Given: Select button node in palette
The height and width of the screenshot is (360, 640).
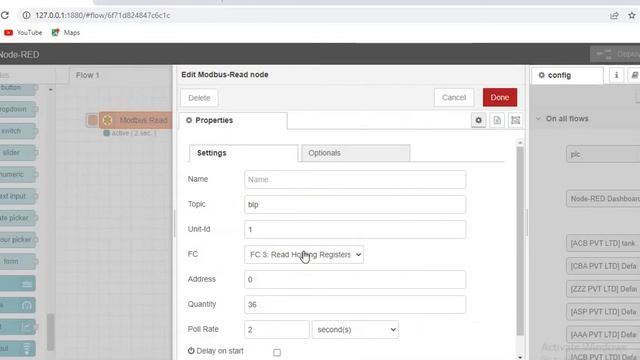Looking at the screenshot, I should tap(17, 87).
